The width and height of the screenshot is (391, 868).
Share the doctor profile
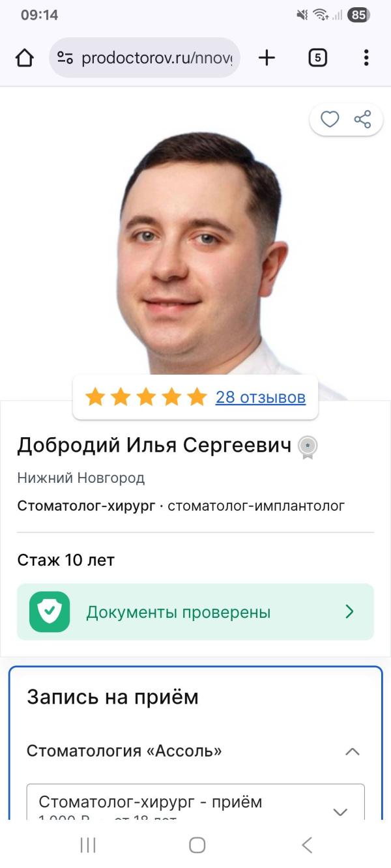[x=362, y=119]
